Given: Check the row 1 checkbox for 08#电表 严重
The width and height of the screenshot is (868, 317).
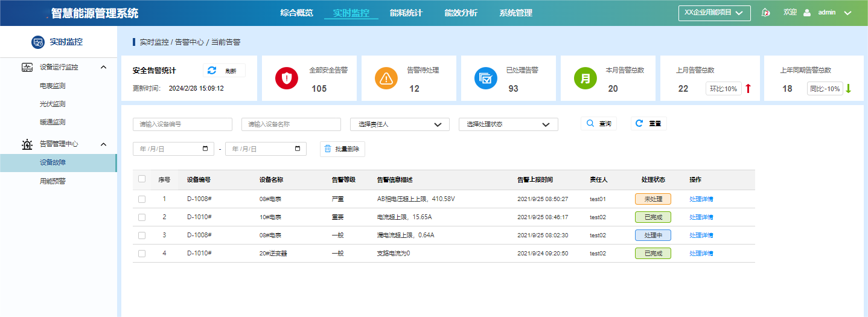Looking at the screenshot, I should (x=142, y=199).
